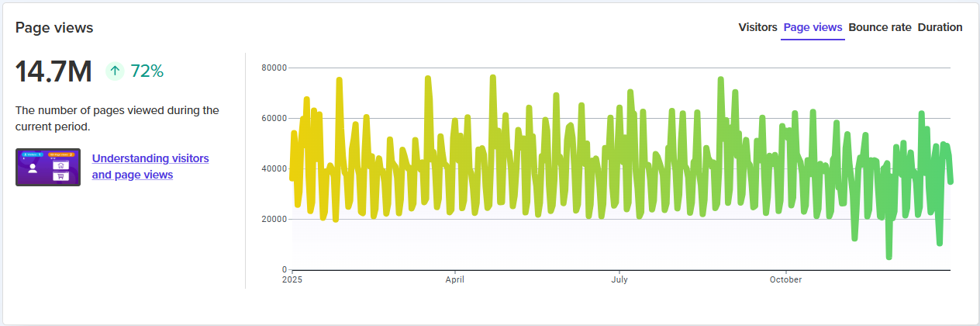This screenshot has height=326, width=980.
Task: Click the April label on the x-axis
Action: point(454,279)
